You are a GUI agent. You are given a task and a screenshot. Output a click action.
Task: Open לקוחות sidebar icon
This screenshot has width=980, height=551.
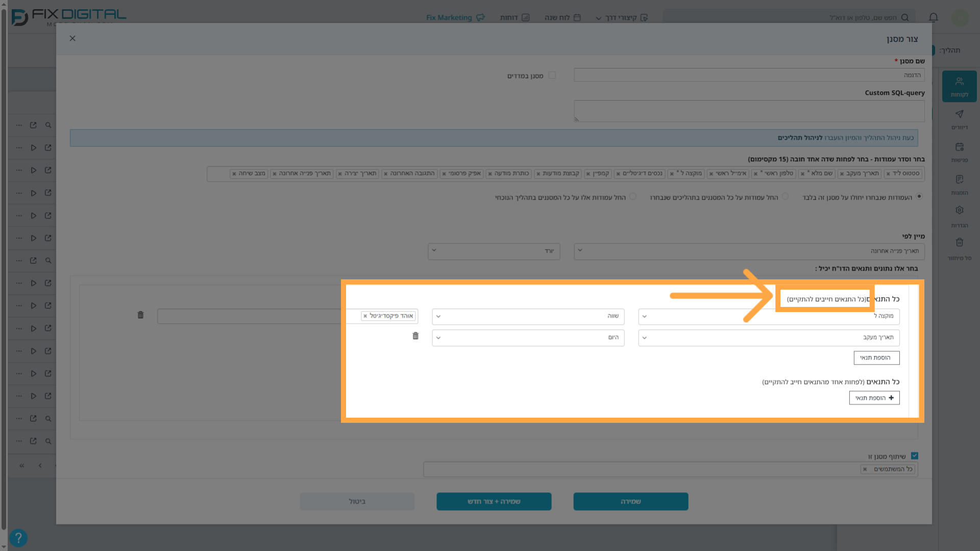(960, 87)
